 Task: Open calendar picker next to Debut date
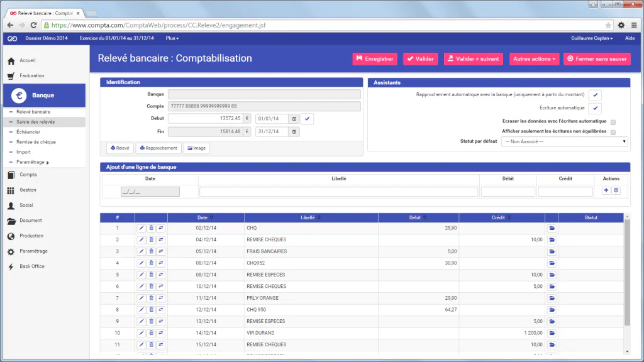294,119
